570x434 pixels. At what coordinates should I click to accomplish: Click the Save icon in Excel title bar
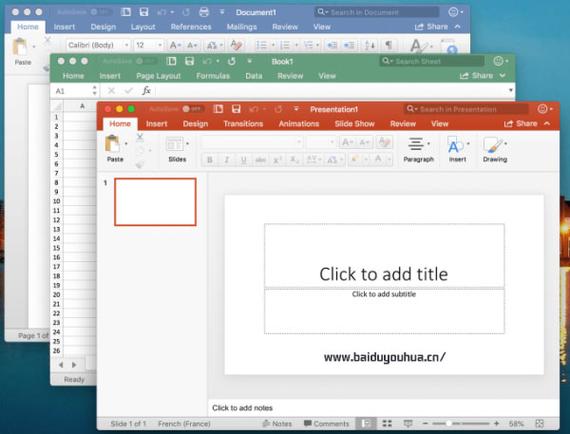[189, 61]
